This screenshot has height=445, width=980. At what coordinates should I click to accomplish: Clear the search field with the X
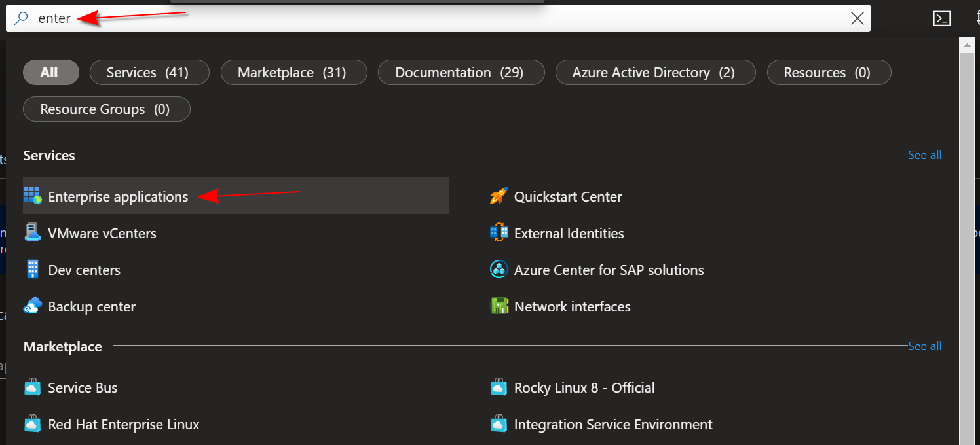click(x=857, y=18)
